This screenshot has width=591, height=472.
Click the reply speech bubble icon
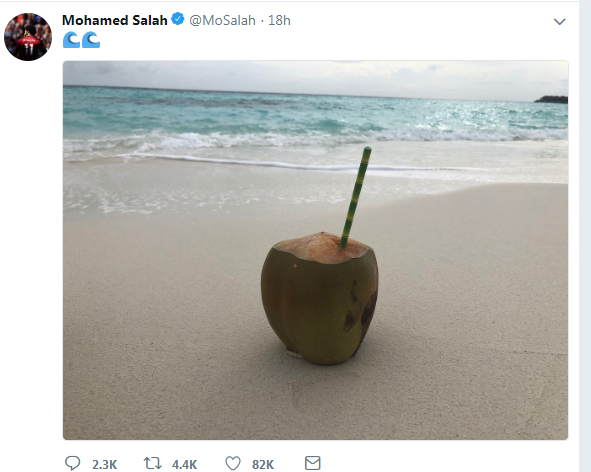(x=72, y=463)
